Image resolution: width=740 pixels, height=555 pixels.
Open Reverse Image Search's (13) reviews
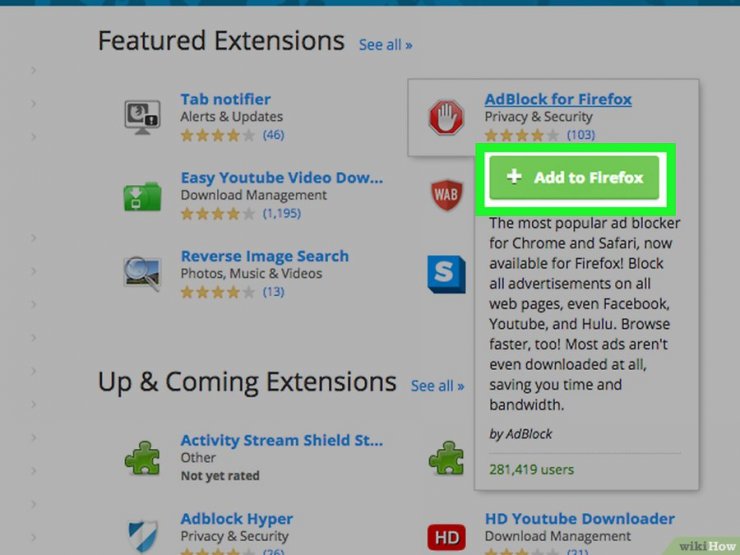point(274,292)
